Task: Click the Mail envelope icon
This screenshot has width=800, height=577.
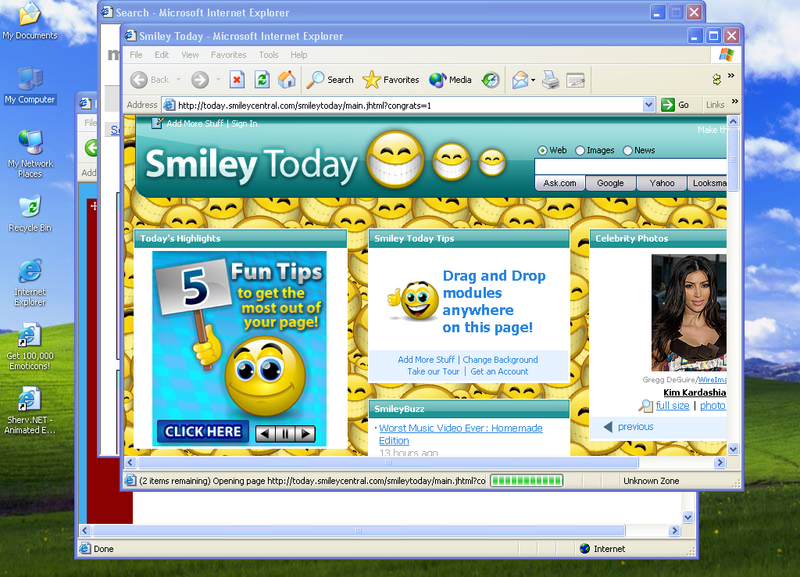Action: click(520, 80)
